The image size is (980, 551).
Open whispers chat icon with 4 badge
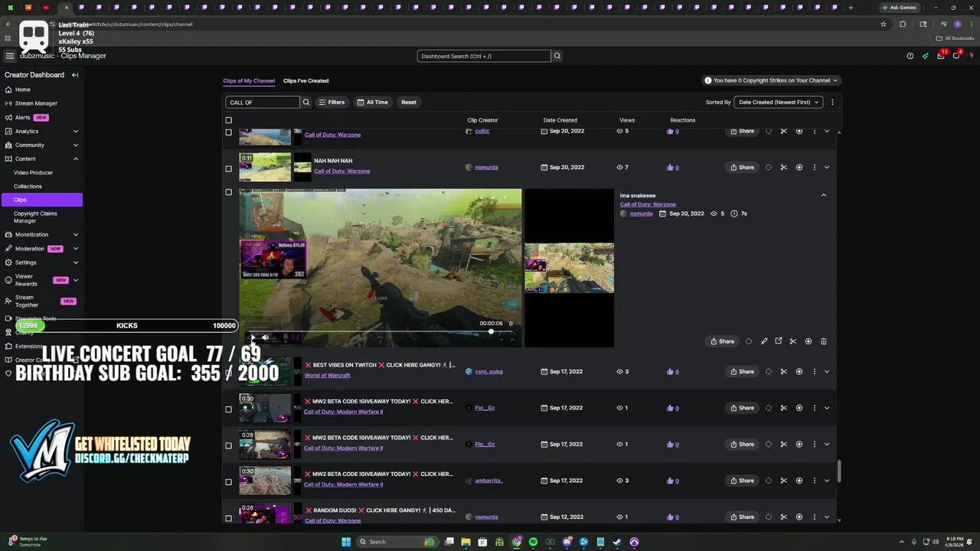(956, 56)
